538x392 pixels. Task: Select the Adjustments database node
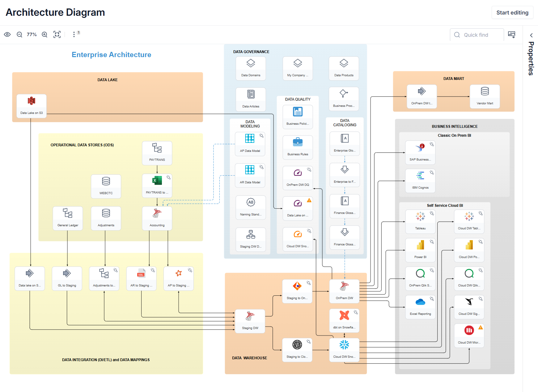coord(106,218)
